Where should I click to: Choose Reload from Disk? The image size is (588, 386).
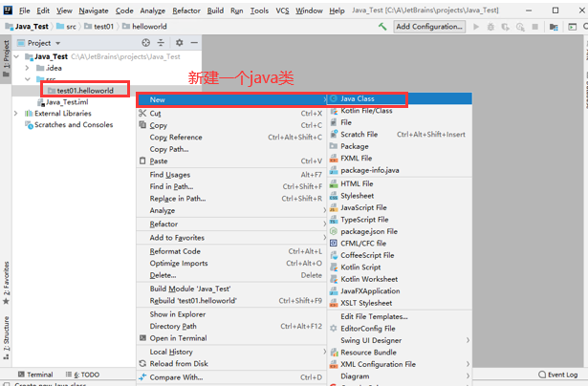click(x=231, y=364)
